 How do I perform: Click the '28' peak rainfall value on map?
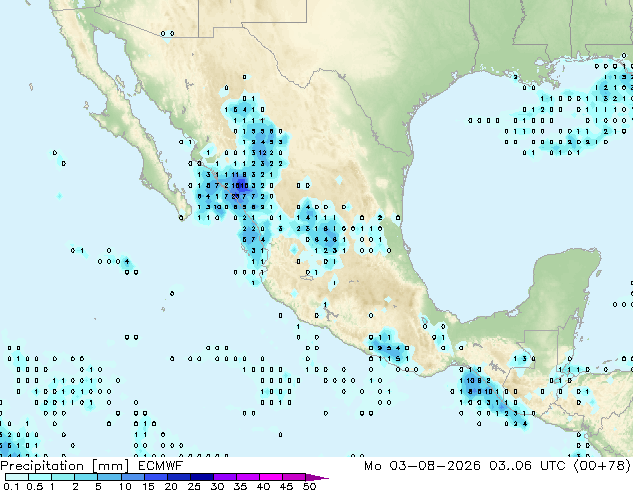tap(236, 196)
